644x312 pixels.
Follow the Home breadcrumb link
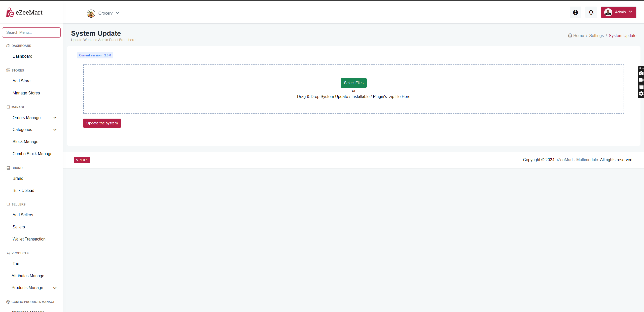578,36
